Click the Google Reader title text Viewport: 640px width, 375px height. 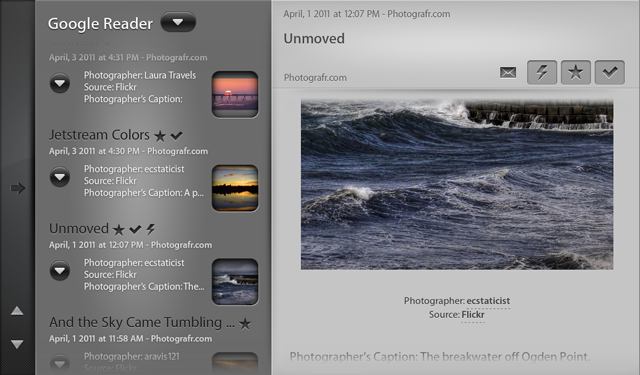point(100,24)
